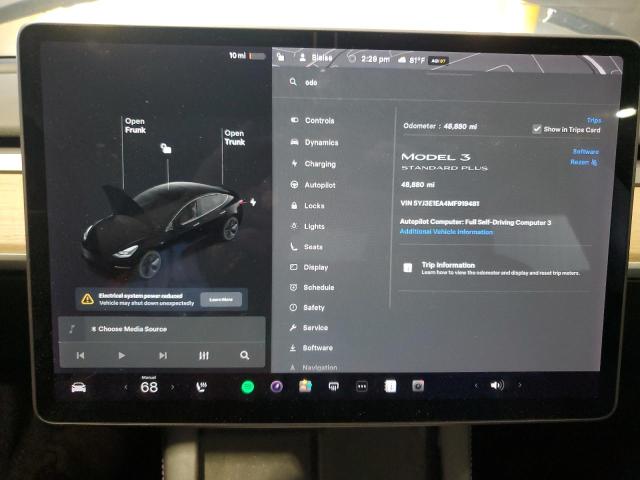Image resolution: width=640 pixels, height=480 pixels.
Task: Tap the yellow warning triangle alert icon
Action: coord(87,299)
